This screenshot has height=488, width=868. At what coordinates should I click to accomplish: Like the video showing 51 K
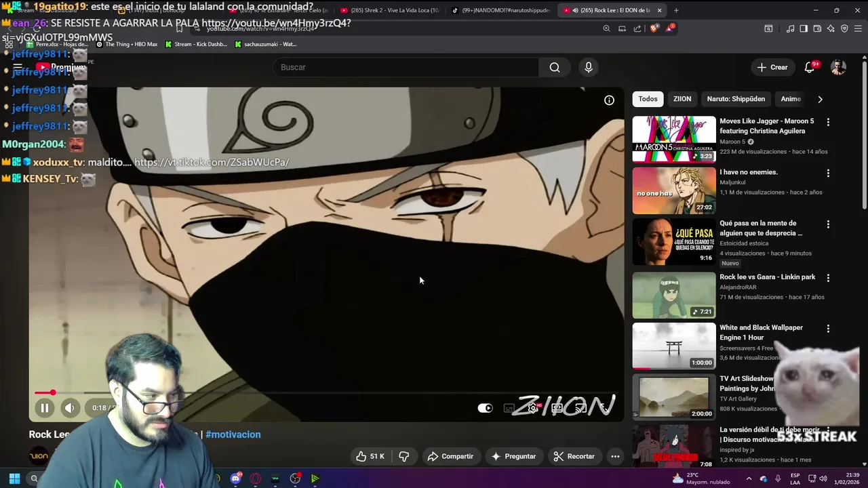coord(370,456)
